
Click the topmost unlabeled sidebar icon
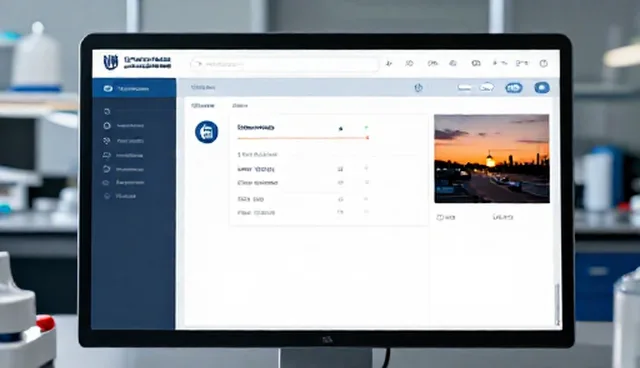point(107,111)
